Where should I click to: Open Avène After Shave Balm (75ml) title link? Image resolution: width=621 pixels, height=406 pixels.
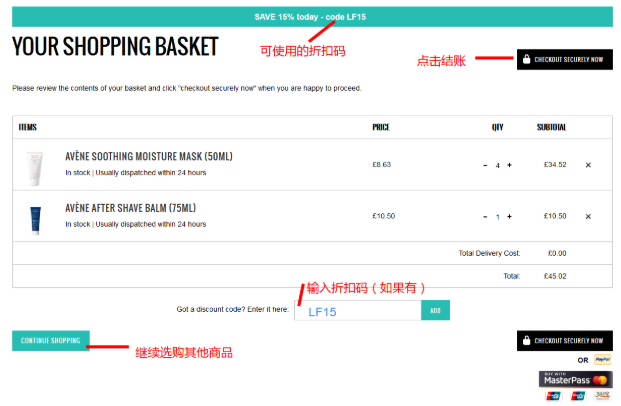point(131,208)
